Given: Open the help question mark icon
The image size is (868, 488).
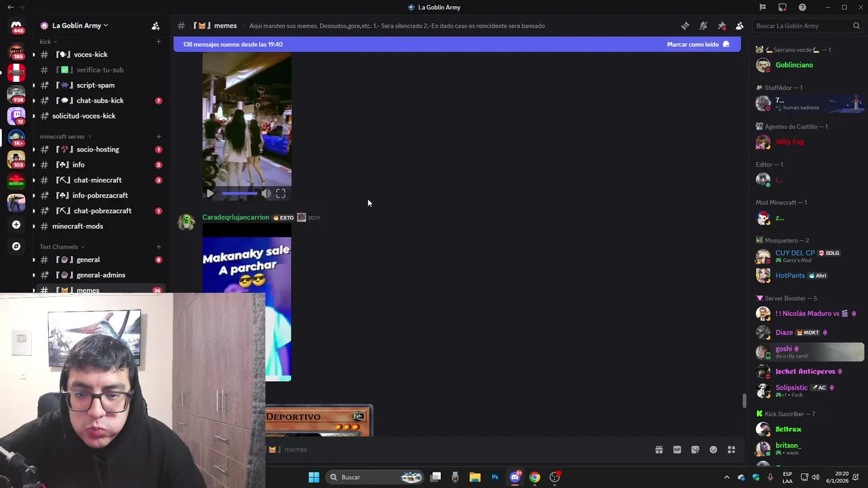Looking at the screenshot, I should (802, 7).
